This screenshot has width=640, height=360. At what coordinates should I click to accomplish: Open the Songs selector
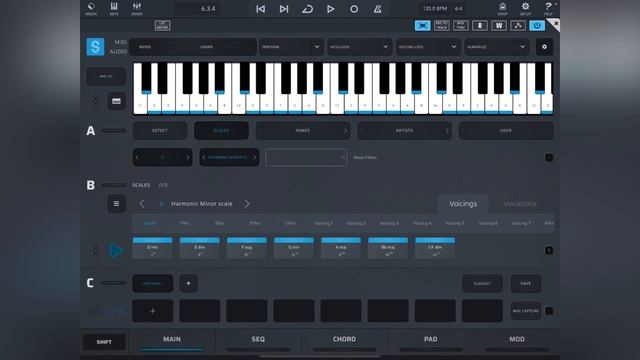tap(303, 131)
